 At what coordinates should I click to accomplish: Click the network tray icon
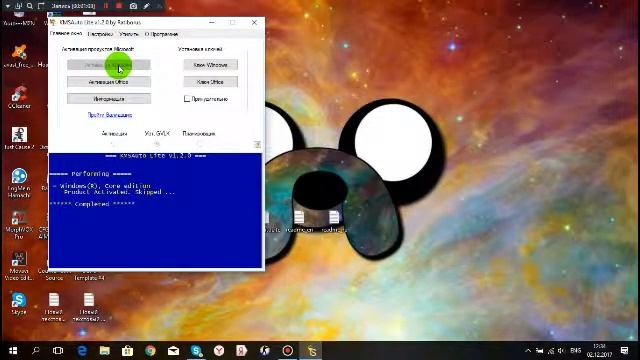coord(551,351)
